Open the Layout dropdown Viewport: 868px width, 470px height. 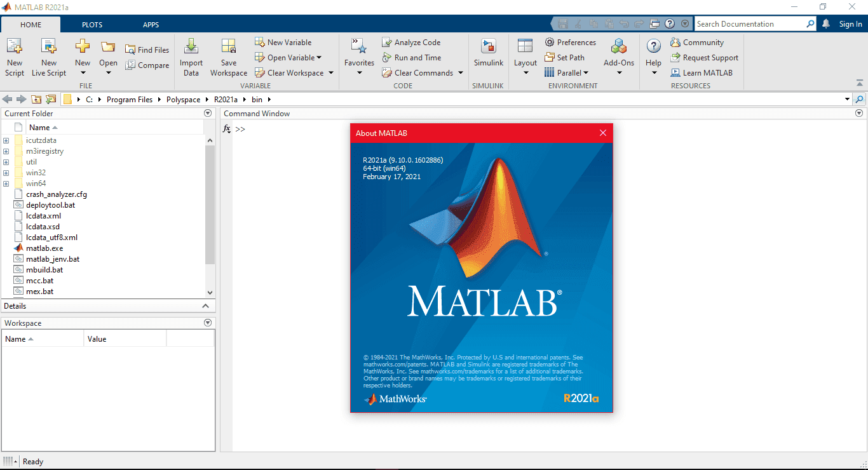coord(526,72)
